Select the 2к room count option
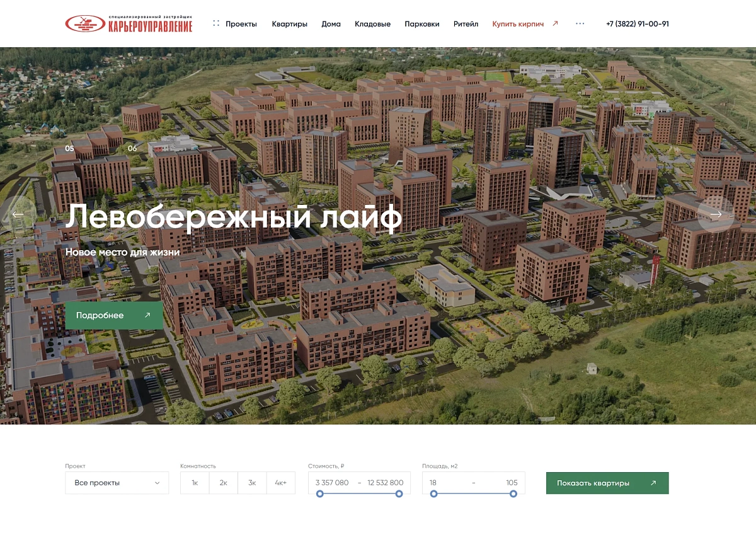Screen dimensions: 756x537 pos(223,482)
